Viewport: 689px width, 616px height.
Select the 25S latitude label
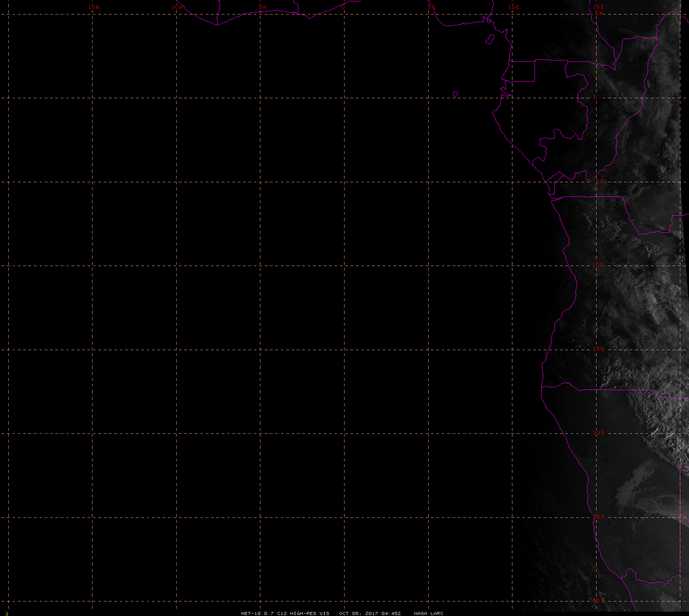tap(598, 517)
